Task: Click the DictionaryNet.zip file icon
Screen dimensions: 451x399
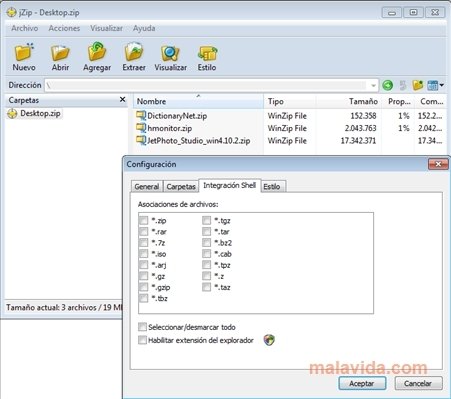Action: pos(141,116)
